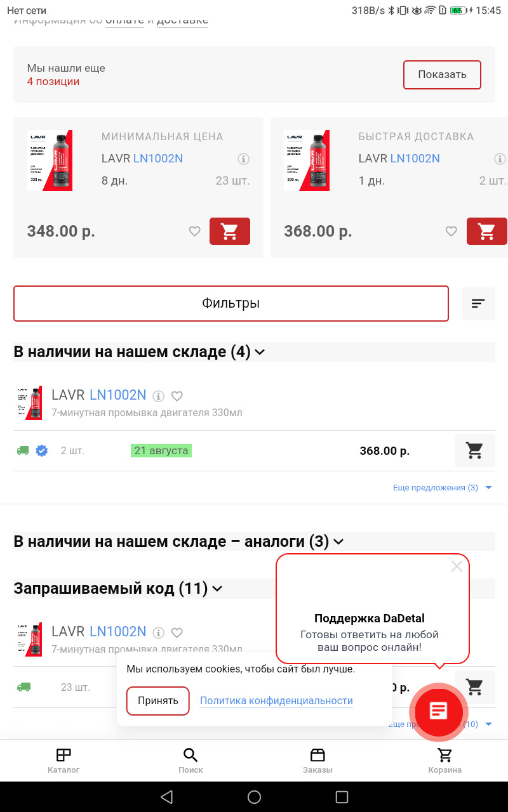
Task: Open info icon on the minimum price card
Action: pos(243,159)
